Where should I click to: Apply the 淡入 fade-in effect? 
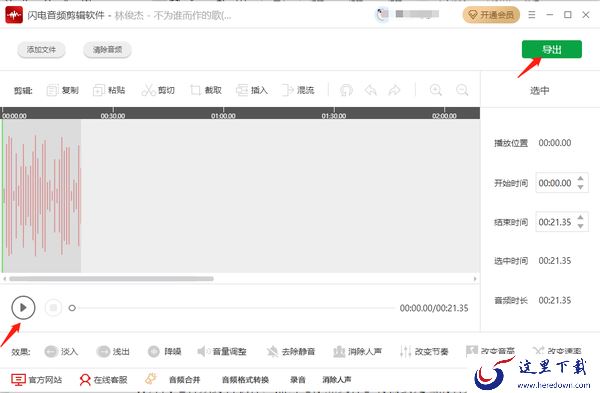[x=61, y=351]
